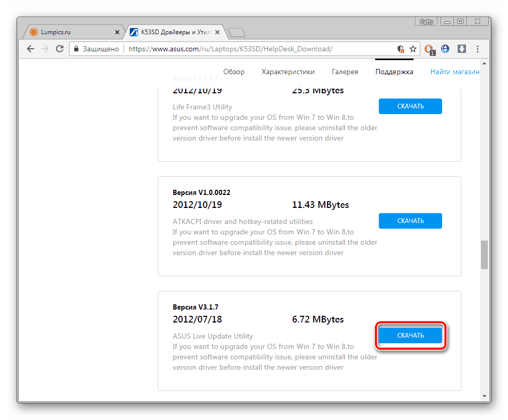
Task: Download the ASUS Live Update Utility
Action: (410, 335)
